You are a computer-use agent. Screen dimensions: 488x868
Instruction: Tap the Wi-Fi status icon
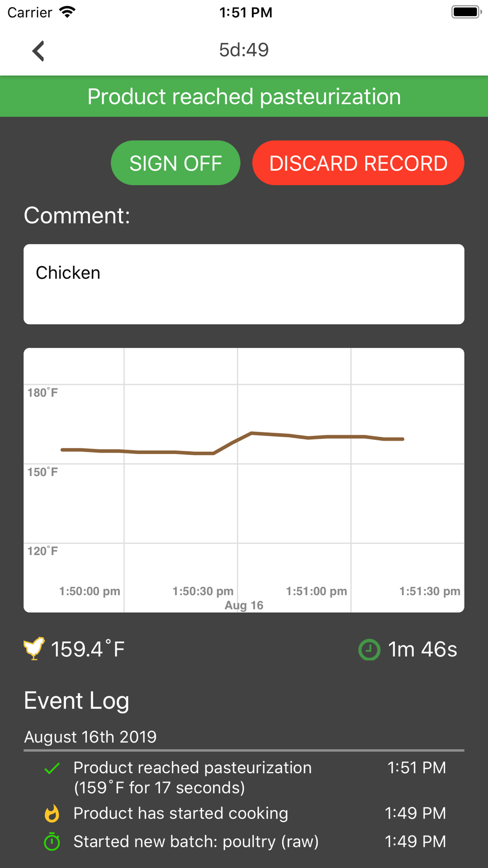tap(67, 12)
